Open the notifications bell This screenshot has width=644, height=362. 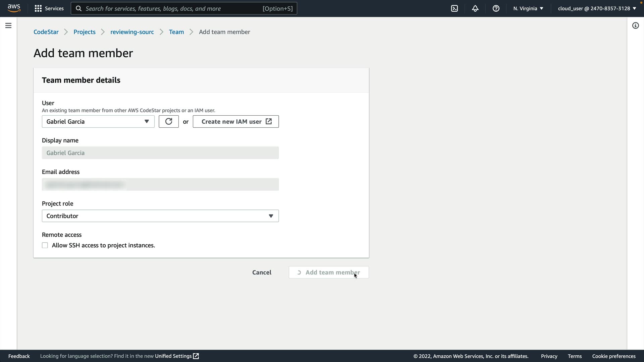coord(475,8)
